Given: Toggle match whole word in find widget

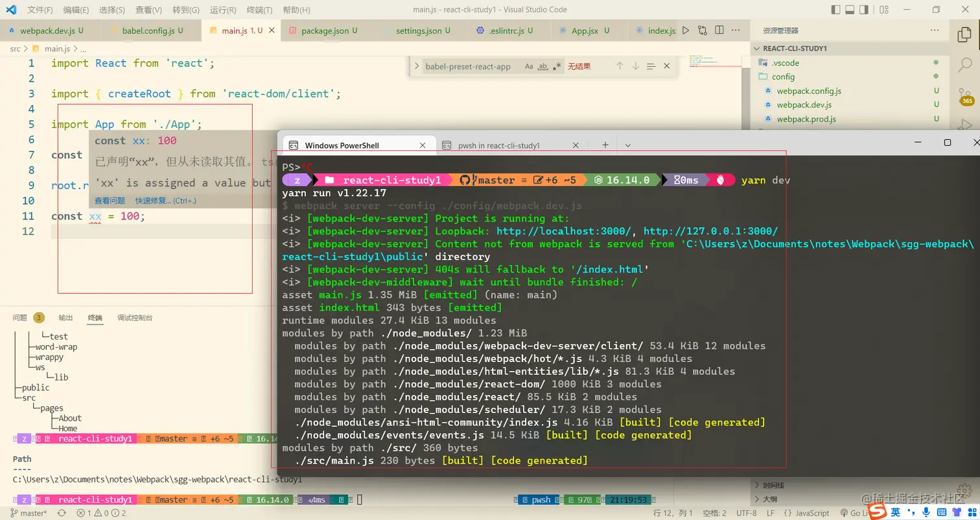Looking at the screenshot, I should 543,66.
